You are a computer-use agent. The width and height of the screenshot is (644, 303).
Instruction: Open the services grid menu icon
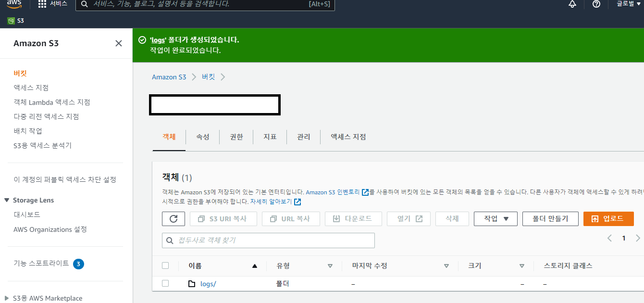point(42,4)
